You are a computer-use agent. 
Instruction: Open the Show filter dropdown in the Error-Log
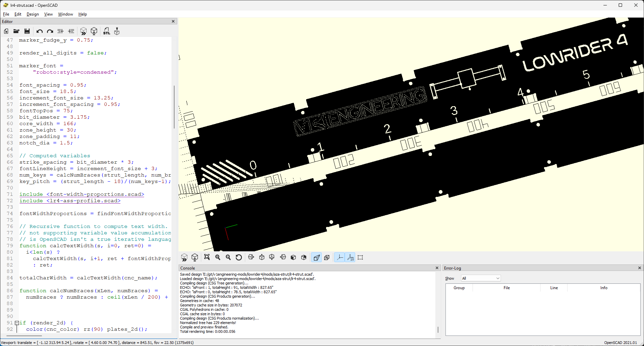(x=481, y=278)
